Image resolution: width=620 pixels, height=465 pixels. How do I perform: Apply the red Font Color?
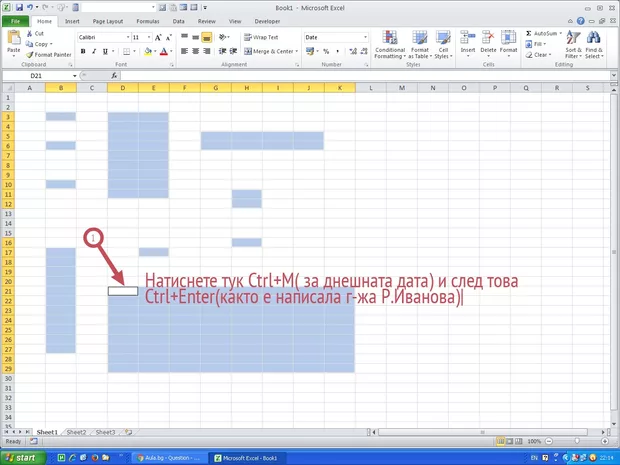click(164, 51)
